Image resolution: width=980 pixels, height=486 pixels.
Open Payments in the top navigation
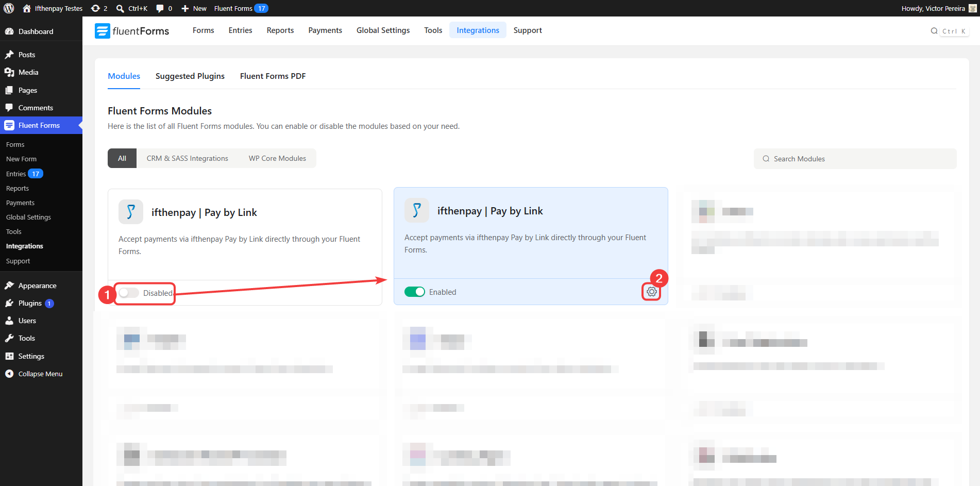pos(325,30)
